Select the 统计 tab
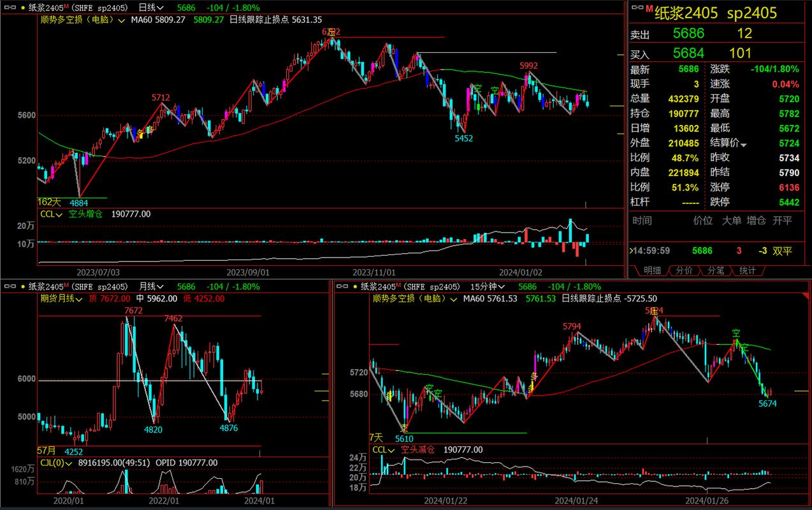812x510 pixels. (748, 270)
